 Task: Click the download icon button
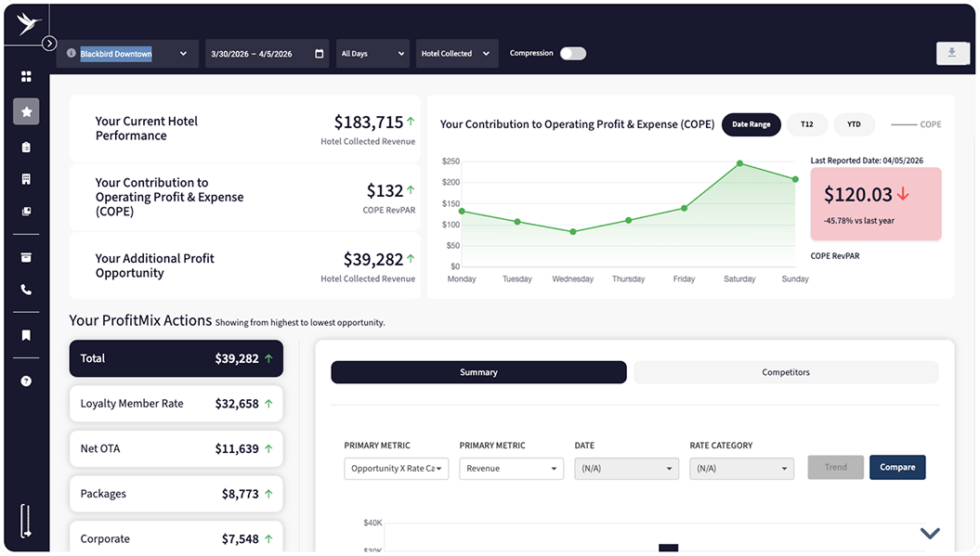click(x=952, y=53)
